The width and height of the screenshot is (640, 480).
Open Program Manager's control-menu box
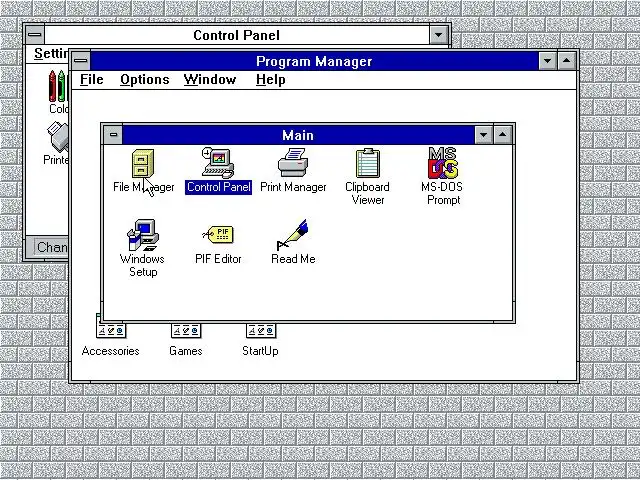coord(80,61)
